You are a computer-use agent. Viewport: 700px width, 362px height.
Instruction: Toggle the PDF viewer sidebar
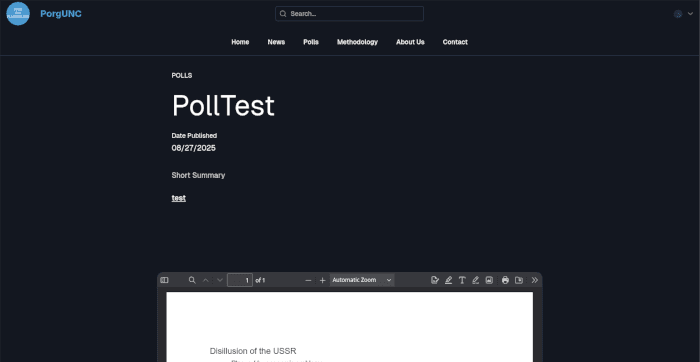coord(164,280)
